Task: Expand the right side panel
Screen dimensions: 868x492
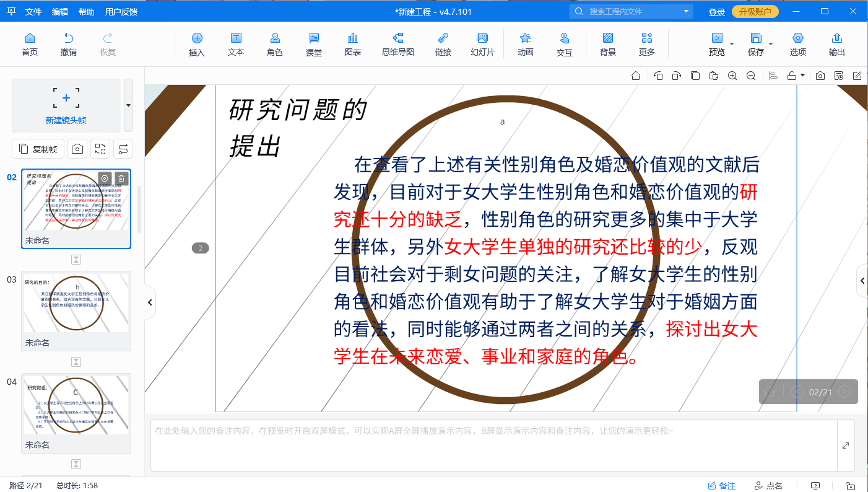Action: point(862,281)
